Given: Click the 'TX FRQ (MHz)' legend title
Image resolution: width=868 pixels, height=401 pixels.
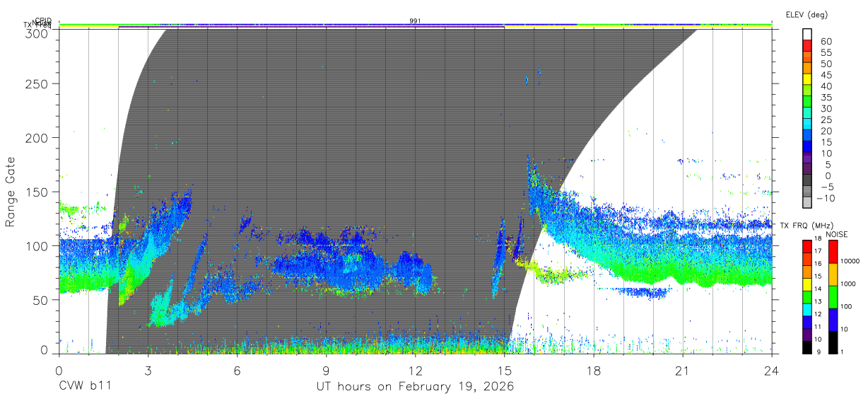Looking at the screenshot, I should 805,226.
